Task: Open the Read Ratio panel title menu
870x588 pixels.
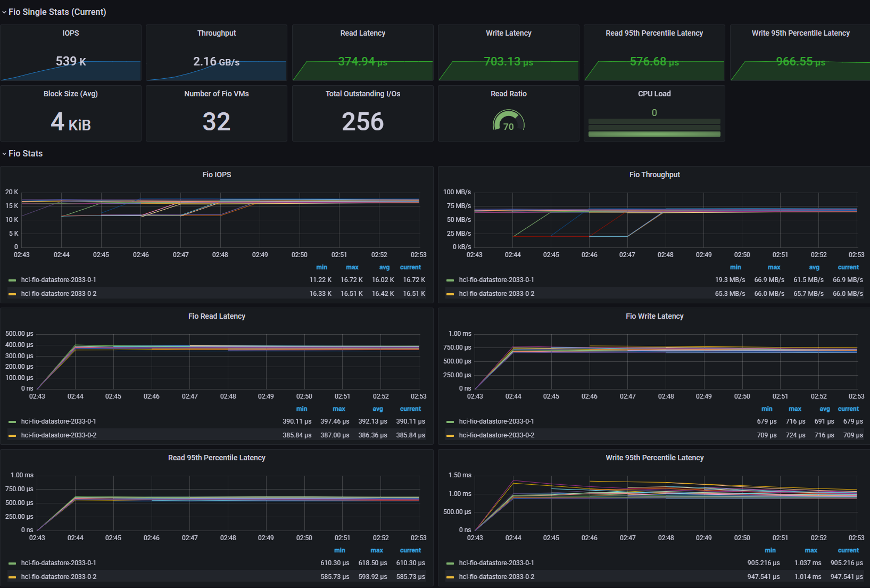Action: click(x=509, y=94)
